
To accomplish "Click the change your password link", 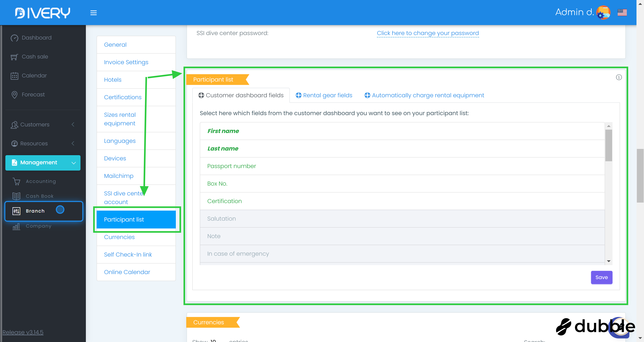I will [428, 33].
